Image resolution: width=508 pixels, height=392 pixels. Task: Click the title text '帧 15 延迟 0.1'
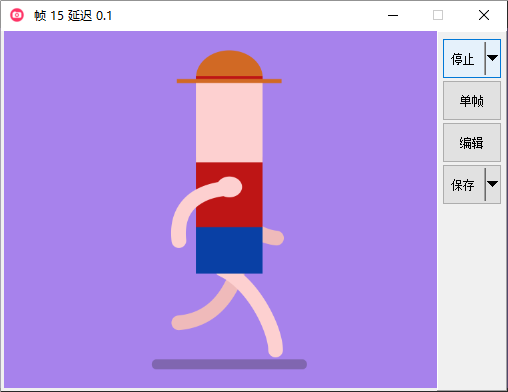tap(73, 16)
